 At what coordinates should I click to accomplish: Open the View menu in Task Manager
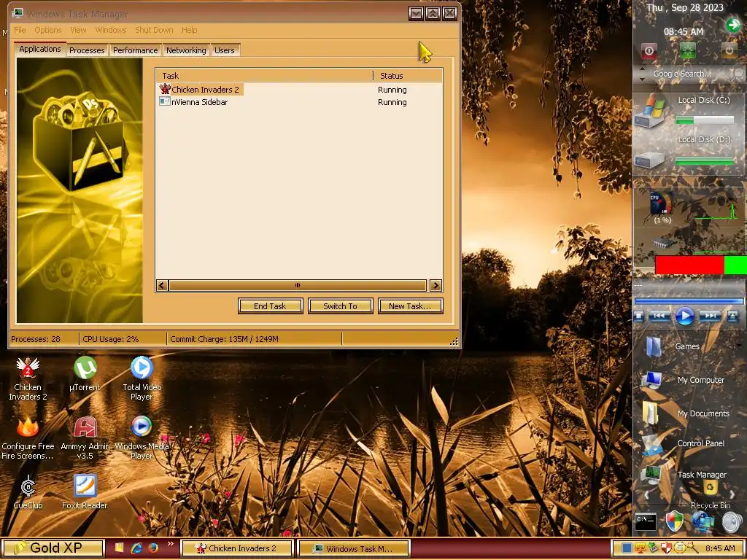[79, 30]
